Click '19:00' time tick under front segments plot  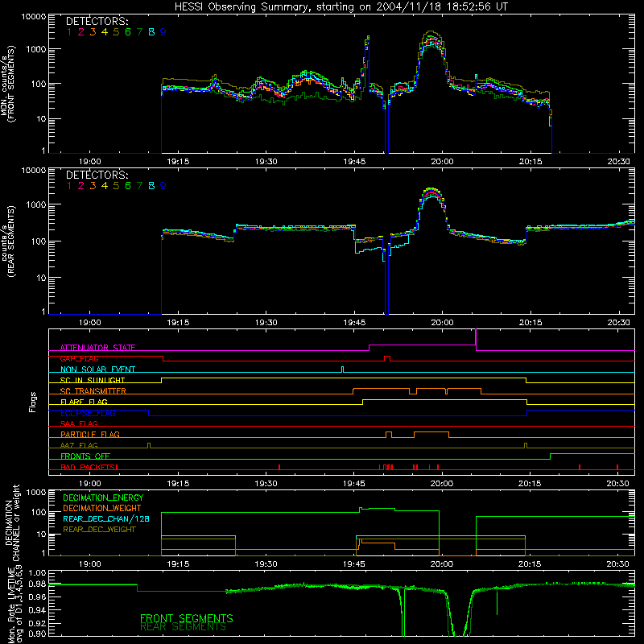click(90, 162)
